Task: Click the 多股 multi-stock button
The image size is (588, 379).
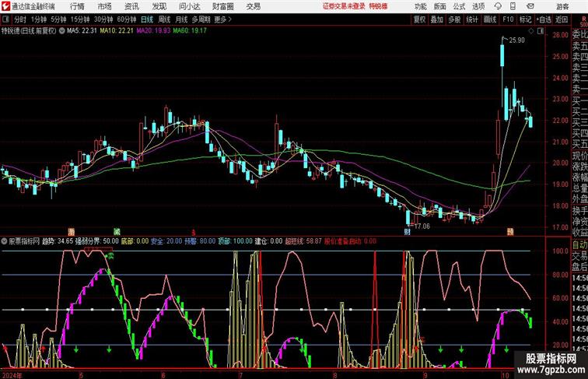Action: 454,19
